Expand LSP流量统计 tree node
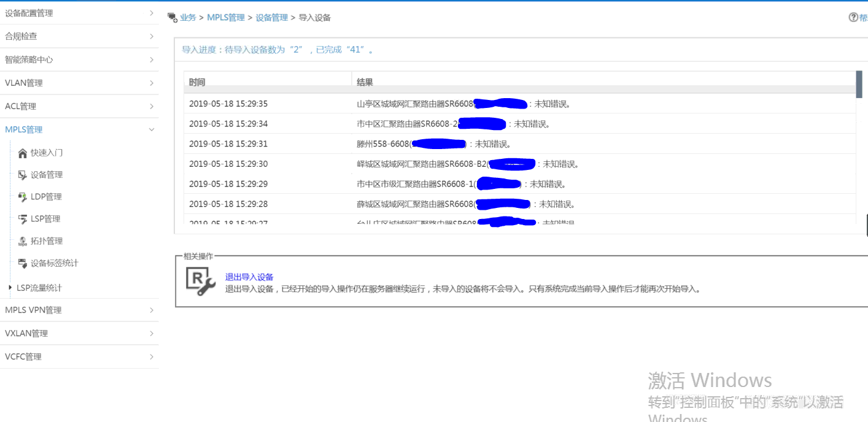Screen dimensions: 868x422 [x=10, y=287]
